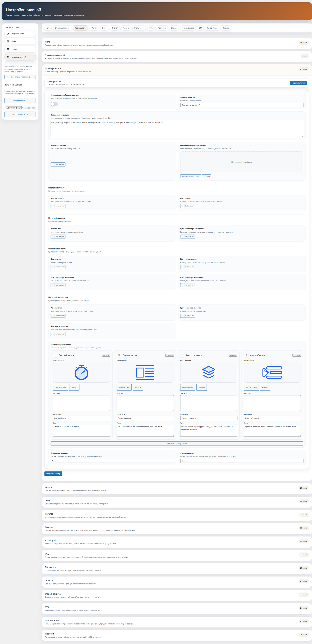Jump to Hero via top tab
Viewport: 312px width, 644px height.
click(48, 28)
